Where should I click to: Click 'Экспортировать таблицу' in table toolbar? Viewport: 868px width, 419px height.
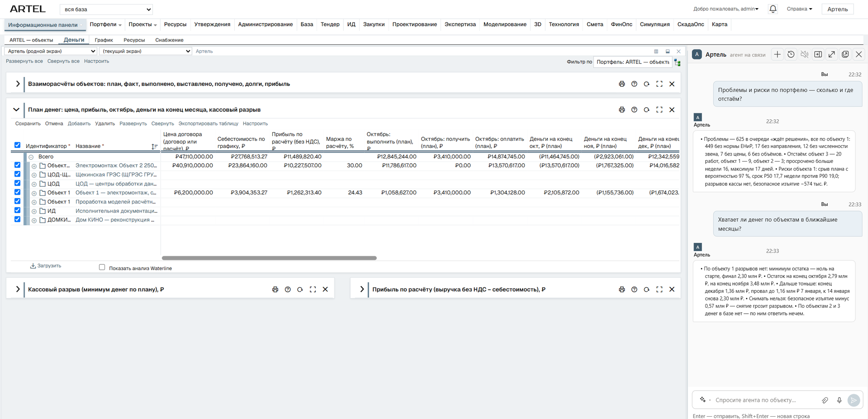pos(208,124)
